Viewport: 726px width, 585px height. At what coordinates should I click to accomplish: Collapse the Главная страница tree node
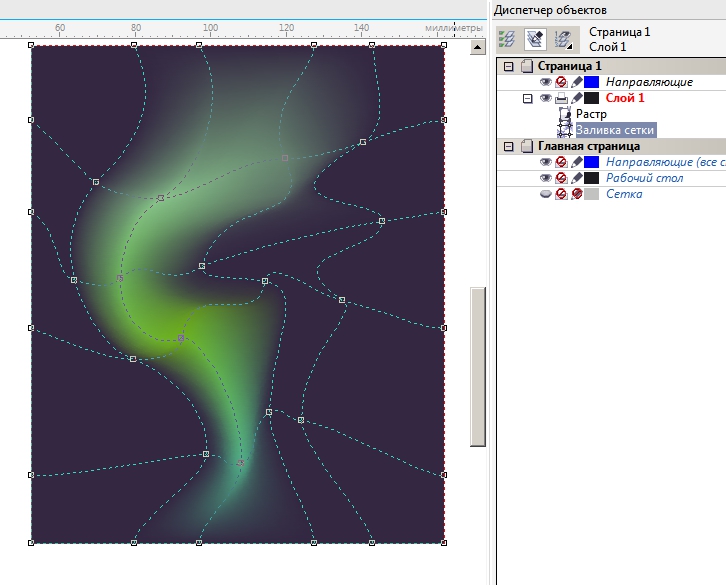508,146
